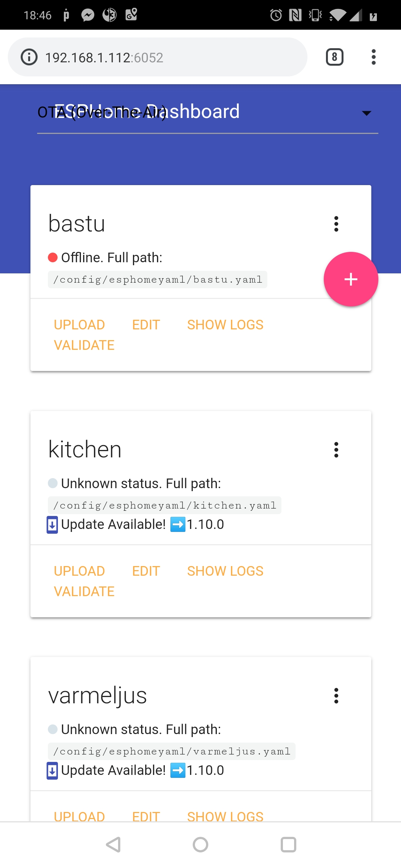Open the site information padlock icon
Screen dimensions: 401x868
click(29, 57)
